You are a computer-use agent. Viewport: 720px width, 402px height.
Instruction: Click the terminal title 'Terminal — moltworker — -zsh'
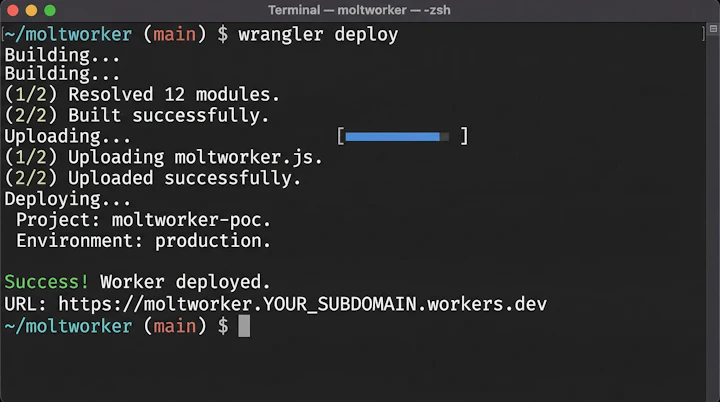(359, 10)
